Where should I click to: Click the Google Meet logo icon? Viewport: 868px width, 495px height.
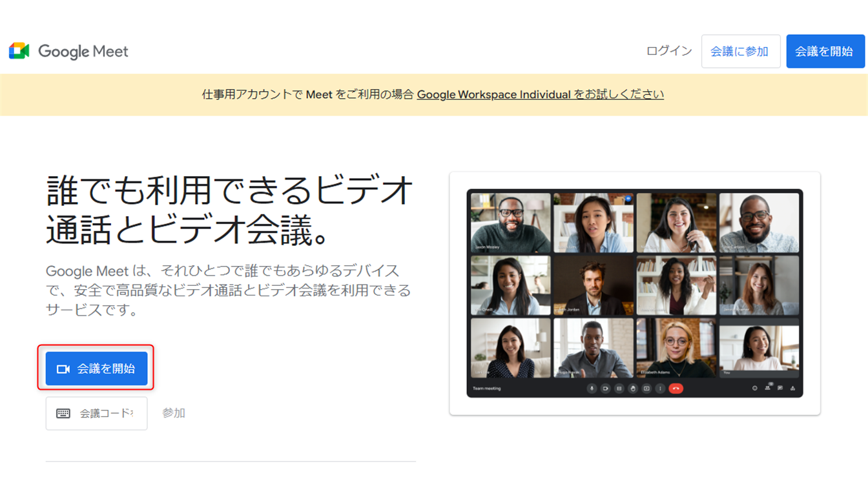pyautogui.click(x=19, y=51)
